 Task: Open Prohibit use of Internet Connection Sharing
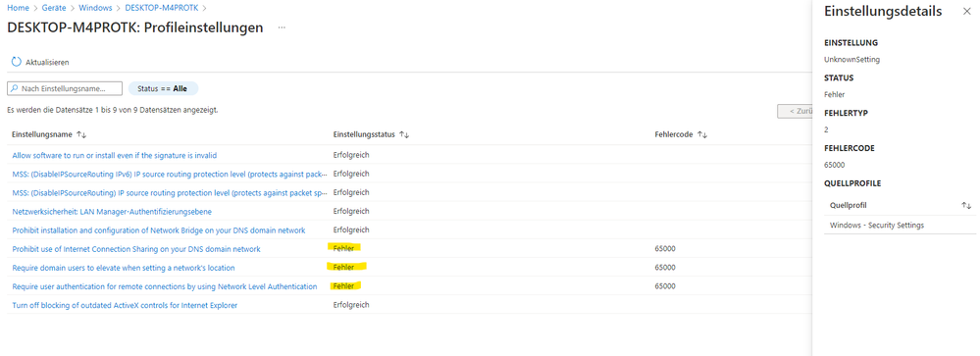point(136,248)
